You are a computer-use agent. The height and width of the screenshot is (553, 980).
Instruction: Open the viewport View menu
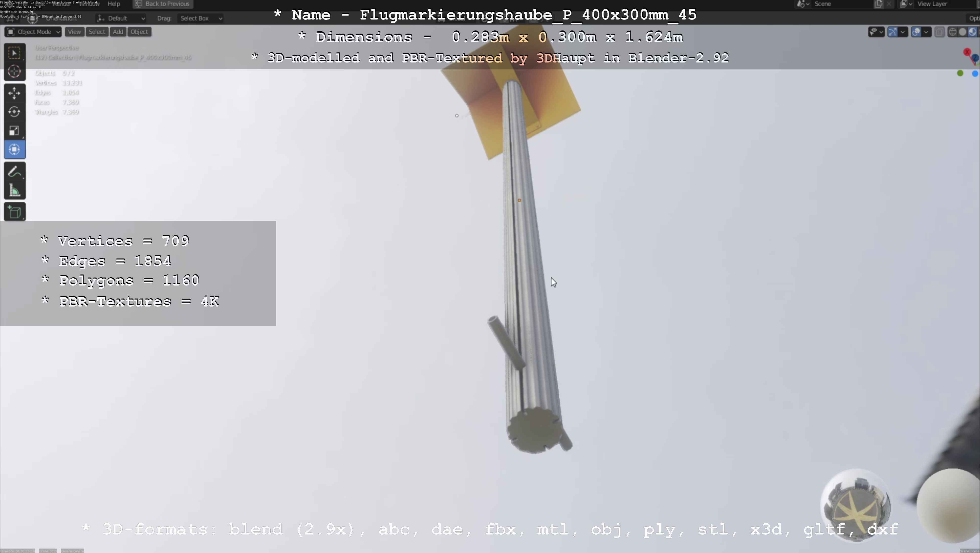point(74,32)
